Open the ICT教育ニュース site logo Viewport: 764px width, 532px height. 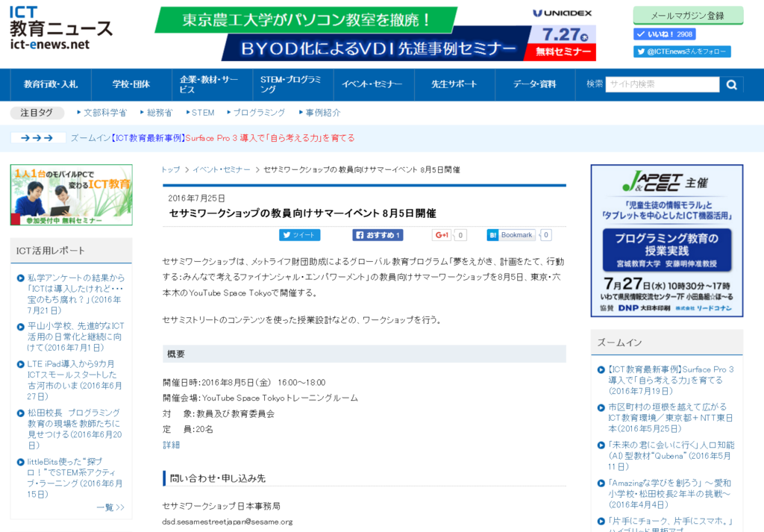point(61,28)
